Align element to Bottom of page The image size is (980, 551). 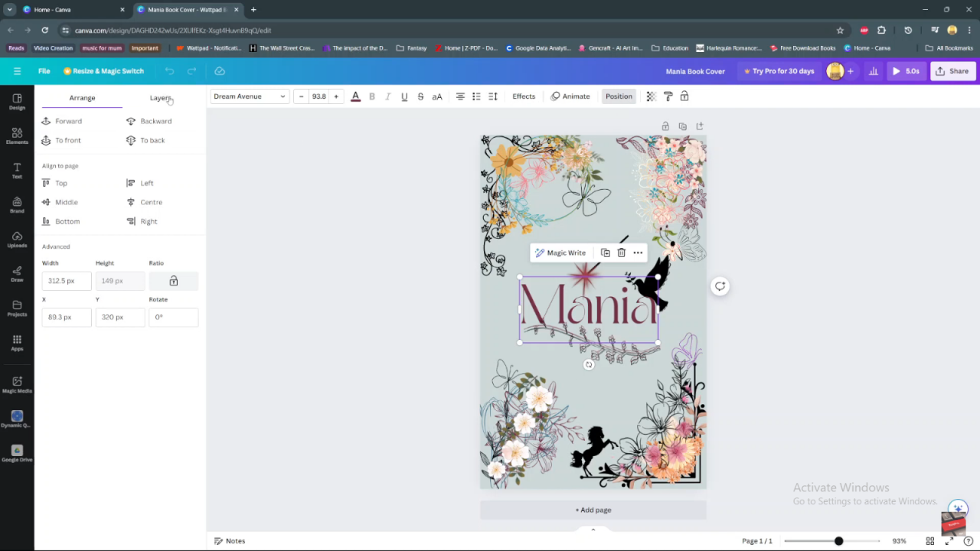click(60, 221)
